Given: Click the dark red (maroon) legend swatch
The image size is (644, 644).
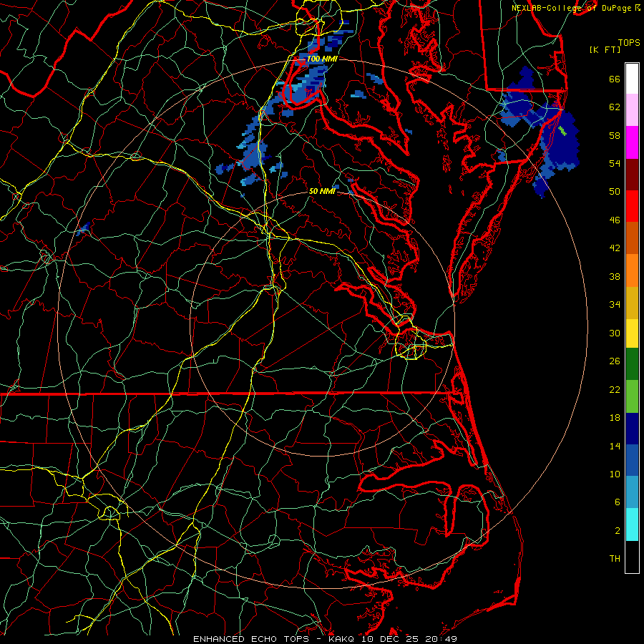Looking at the screenshot, I should pyautogui.click(x=632, y=175).
